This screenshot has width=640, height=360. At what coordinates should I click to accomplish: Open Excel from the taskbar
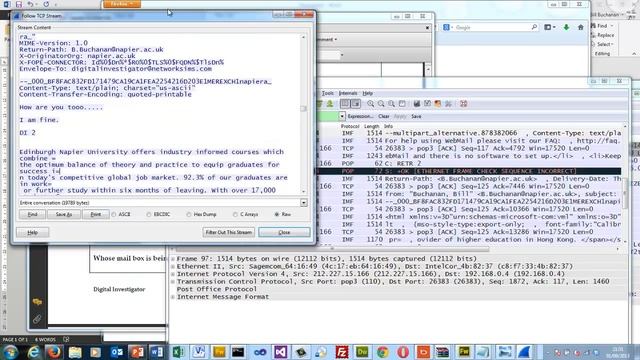178,352
